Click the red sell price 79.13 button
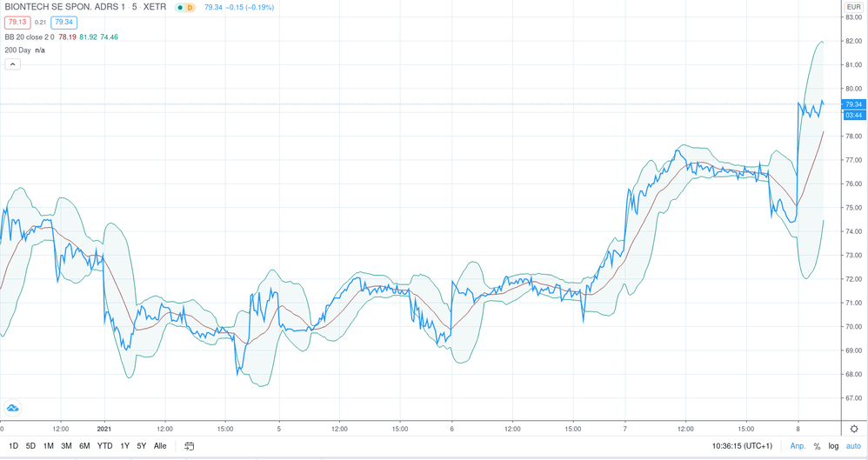The image size is (868, 460). coord(17,23)
